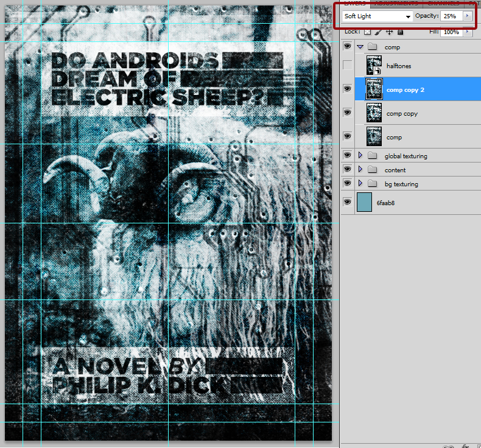Click the 6faab8 blue color swatch
The width and height of the screenshot is (481, 448).
(x=364, y=202)
